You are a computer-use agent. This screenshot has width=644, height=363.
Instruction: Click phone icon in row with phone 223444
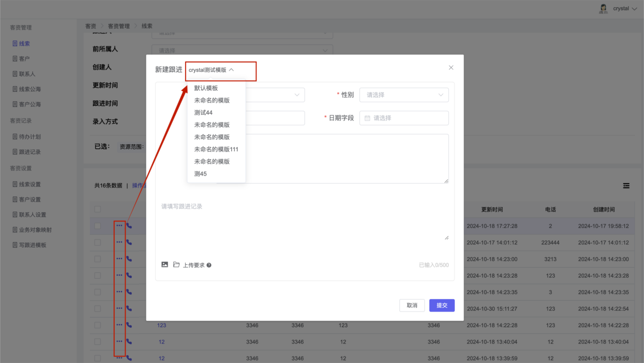coord(129,243)
